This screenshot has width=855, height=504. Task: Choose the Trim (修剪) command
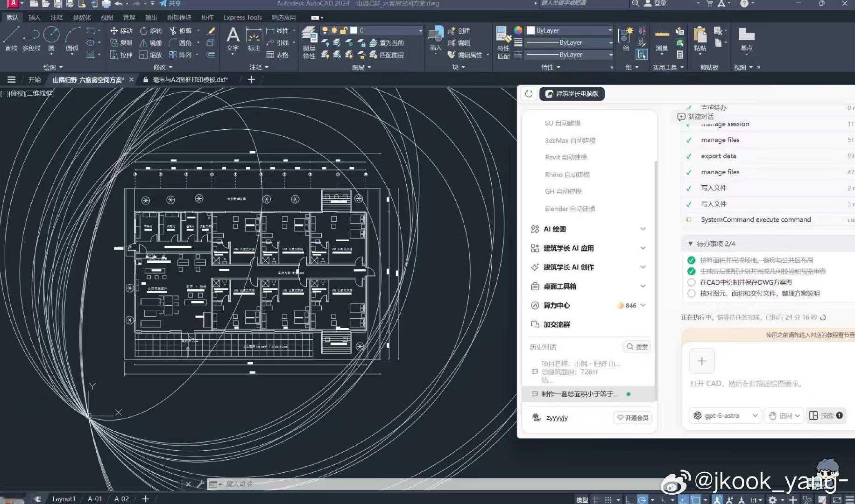[x=180, y=31]
